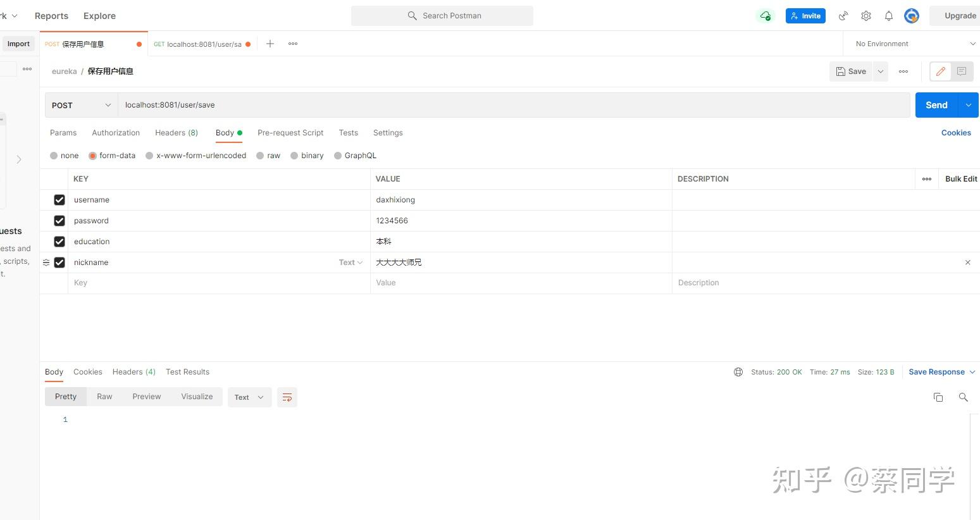Open the Cookies link

tap(956, 133)
